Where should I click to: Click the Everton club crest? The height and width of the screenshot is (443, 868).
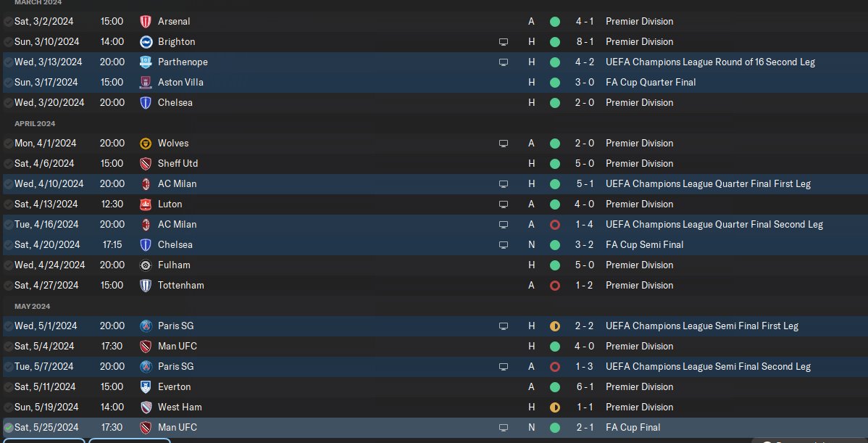146,387
